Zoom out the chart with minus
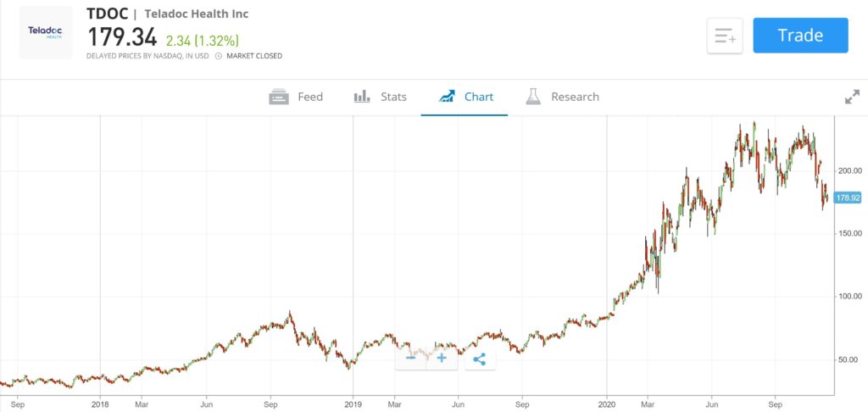 coord(411,358)
